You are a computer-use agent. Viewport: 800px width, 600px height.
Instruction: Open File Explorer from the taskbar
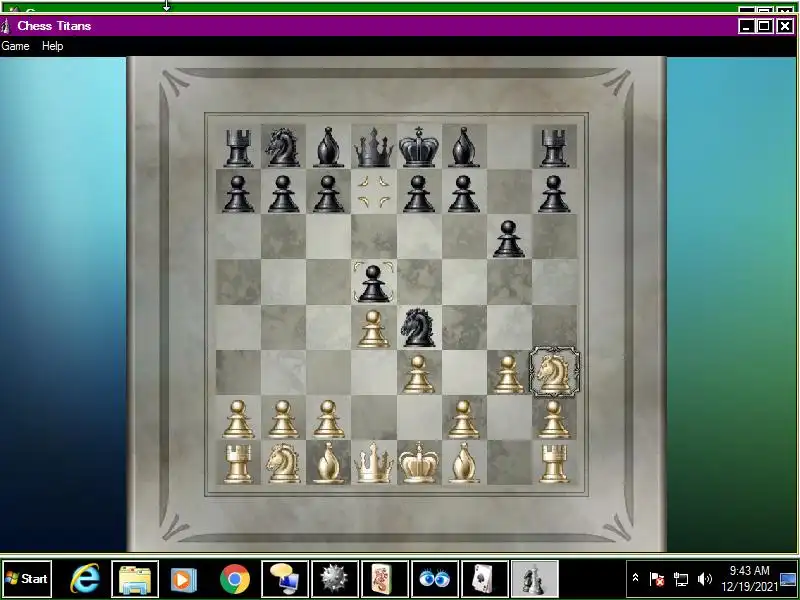(x=135, y=579)
